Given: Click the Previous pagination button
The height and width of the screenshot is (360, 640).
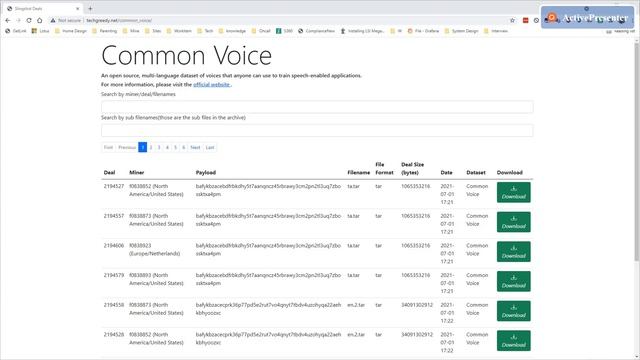Looking at the screenshot, I should pos(127,147).
